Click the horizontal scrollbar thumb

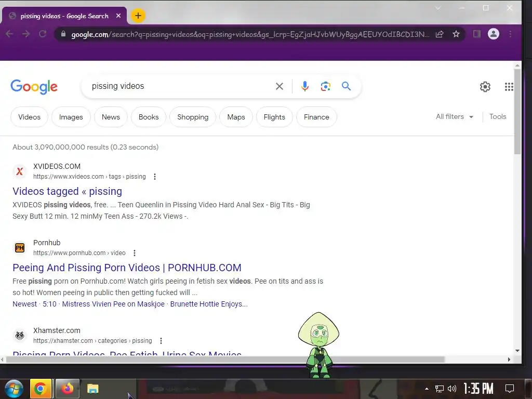225,360
